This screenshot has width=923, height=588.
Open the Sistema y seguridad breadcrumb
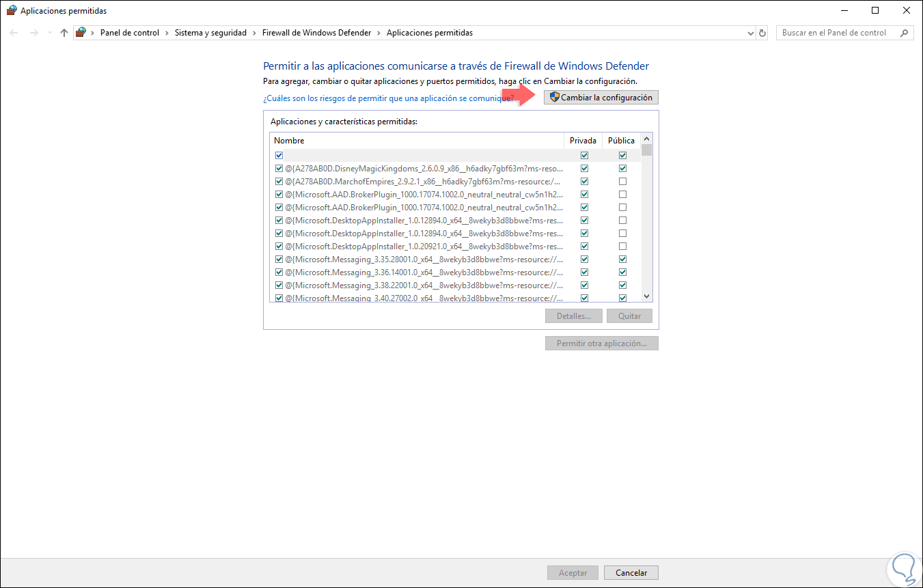[210, 33]
